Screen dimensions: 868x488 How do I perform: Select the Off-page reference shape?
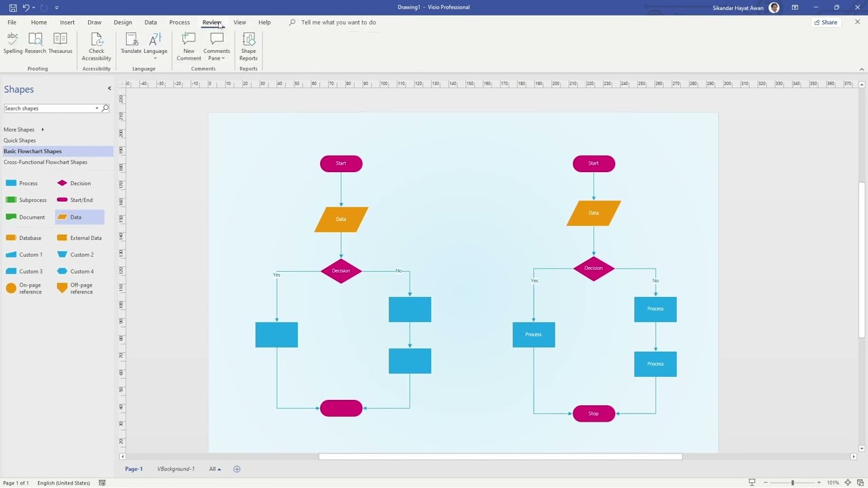click(75, 288)
